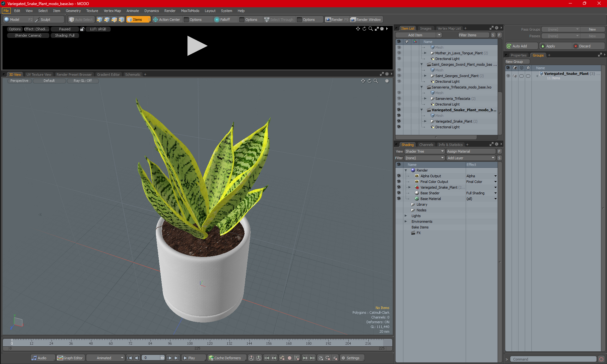Reset the 3D viewport rotation
The image size is (607, 364).
369,81
